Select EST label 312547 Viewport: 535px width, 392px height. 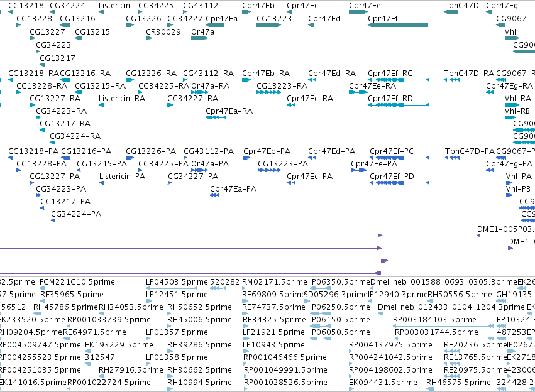(100, 358)
